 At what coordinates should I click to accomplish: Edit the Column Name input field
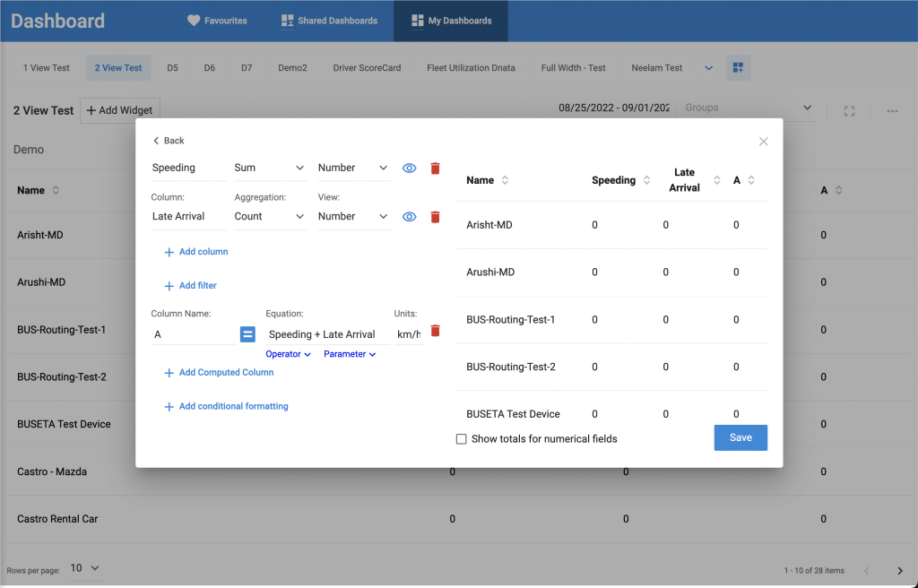click(x=193, y=334)
